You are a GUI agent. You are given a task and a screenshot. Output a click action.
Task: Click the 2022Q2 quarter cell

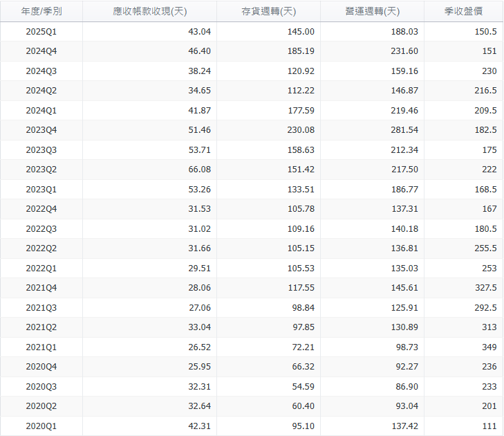pos(41,248)
